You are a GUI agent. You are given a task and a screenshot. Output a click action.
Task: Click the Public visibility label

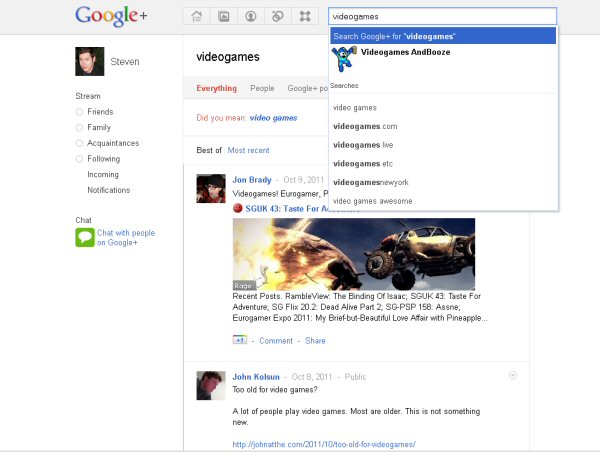(355, 377)
